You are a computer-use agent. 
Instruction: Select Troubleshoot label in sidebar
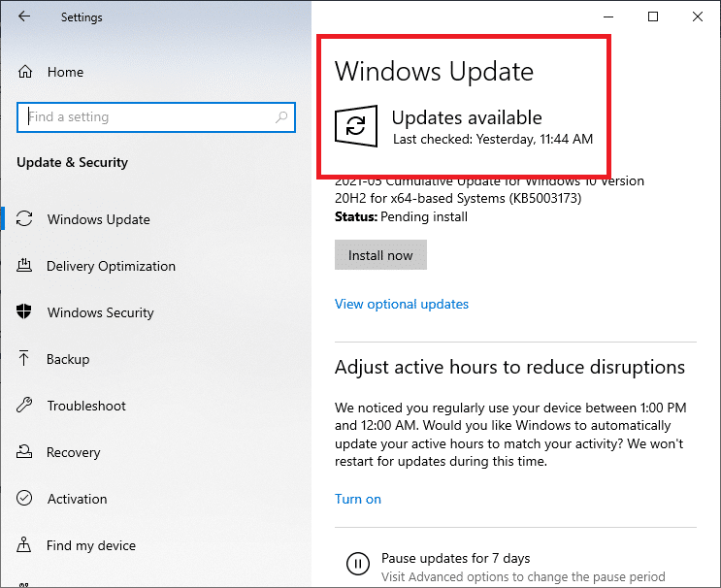pos(86,406)
